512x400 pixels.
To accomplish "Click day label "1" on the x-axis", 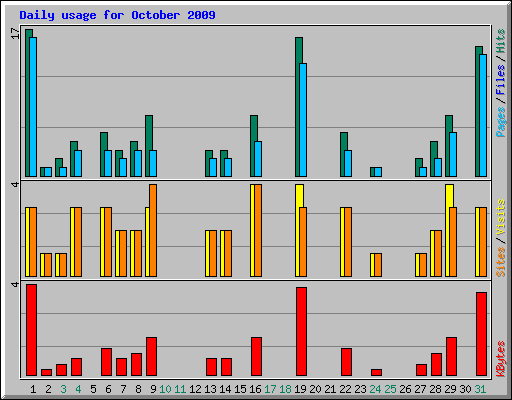I will [33, 389].
